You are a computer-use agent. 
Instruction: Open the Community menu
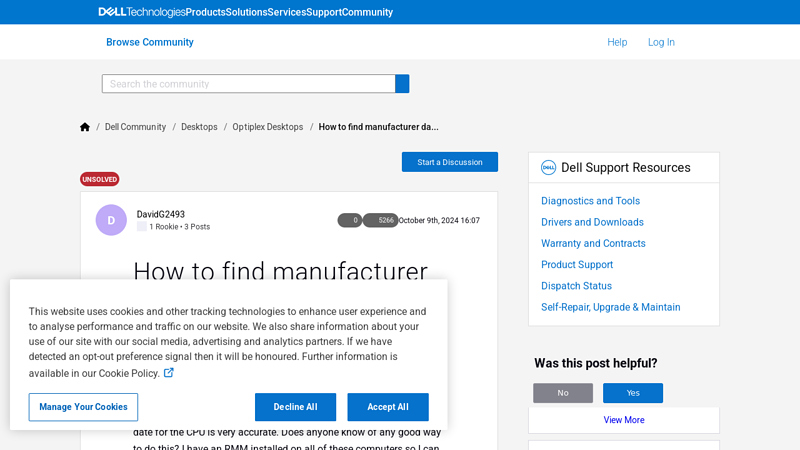tap(367, 12)
